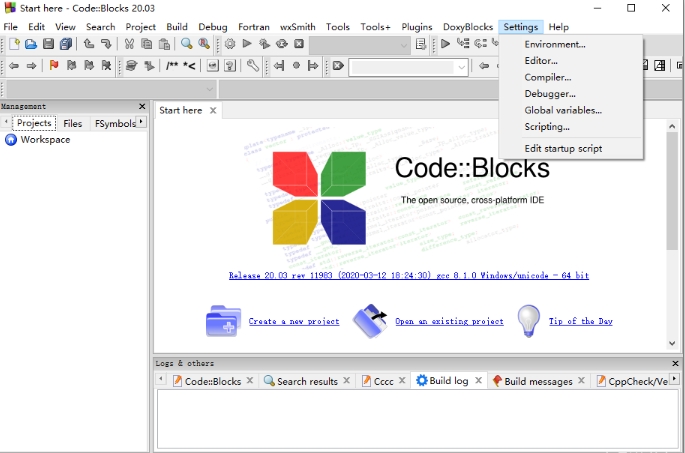The width and height of the screenshot is (685, 453).
Task: Insert Doxygen block comment /** icon
Action: coord(172,66)
